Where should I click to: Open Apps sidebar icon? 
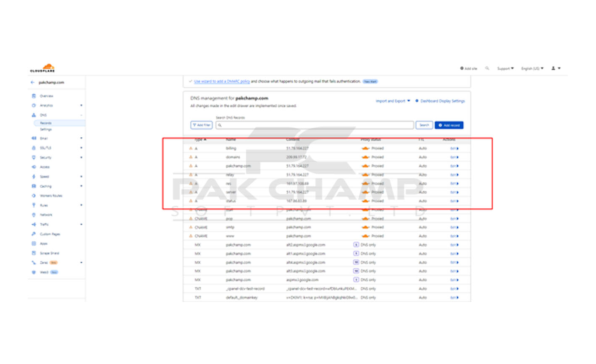[34, 244]
